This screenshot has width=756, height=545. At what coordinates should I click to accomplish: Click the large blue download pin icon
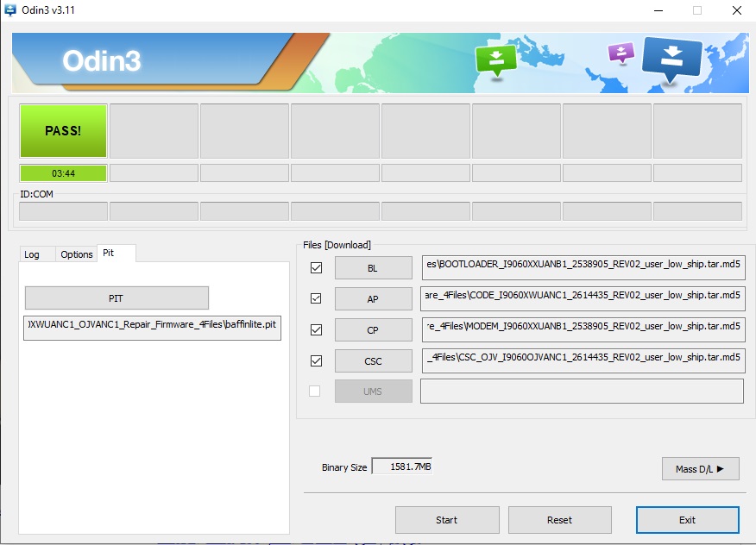pyautogui.click(x=671, y=60)
